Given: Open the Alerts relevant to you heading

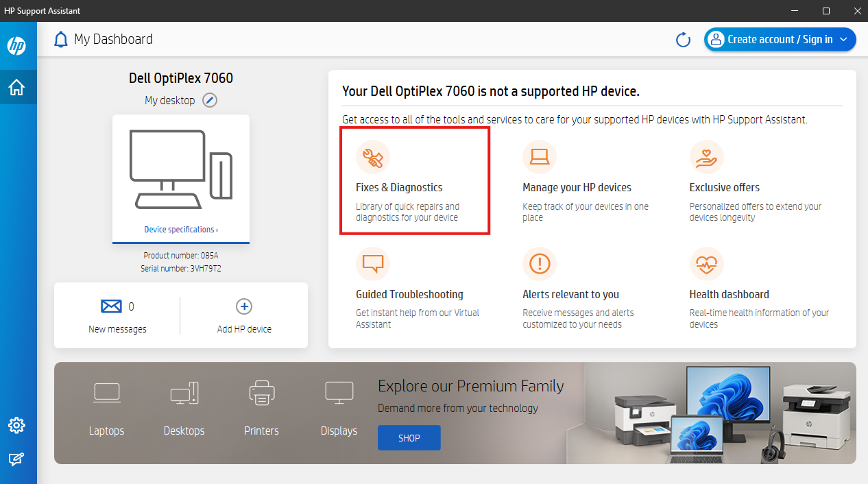Looking at the screenshot, I should click(x=570, y=294).
